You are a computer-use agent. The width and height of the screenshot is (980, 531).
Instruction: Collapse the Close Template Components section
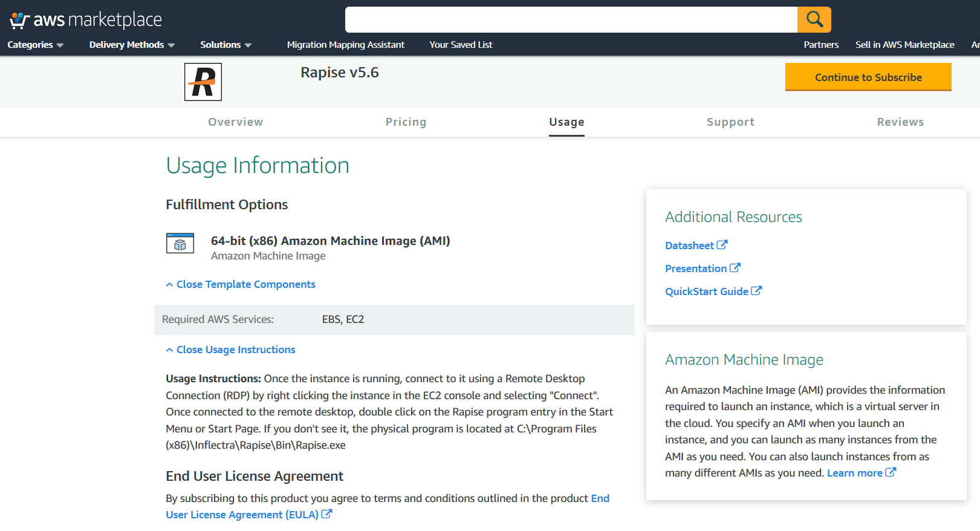(x=241, y=284)
